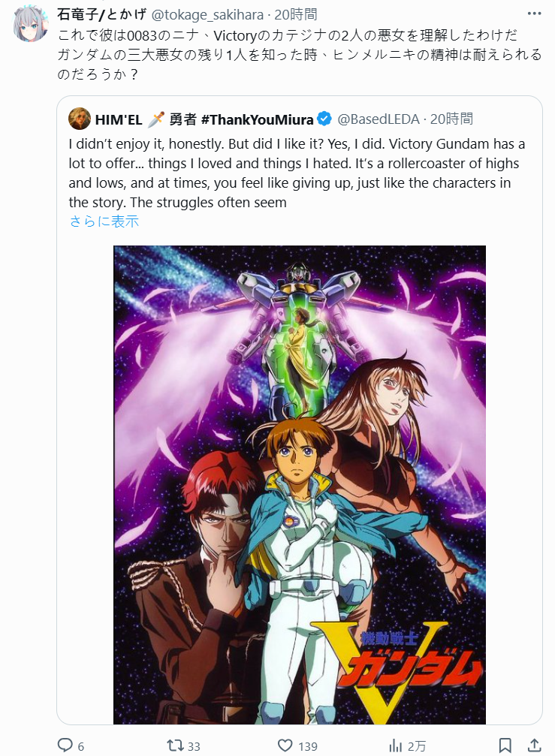The width and height of the screenshot is (555, 756).
Task: Open the Victory Gundam poster image
Action: [x=300, y=485]
